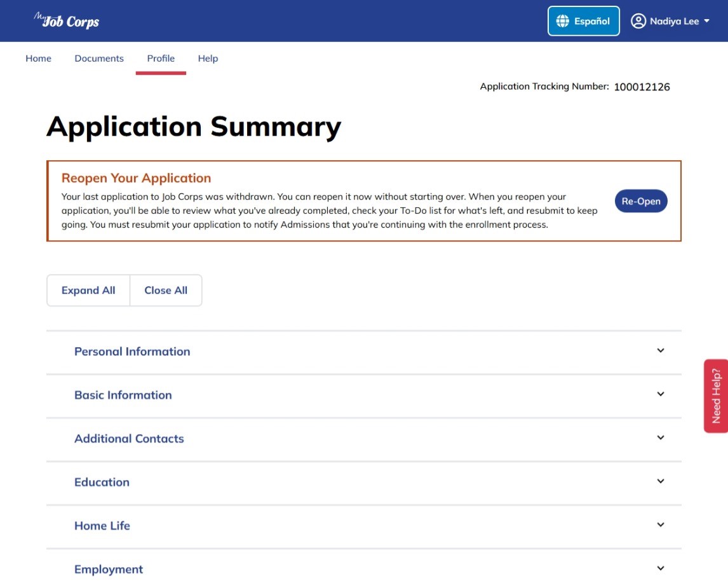728x583 pixels.
Task: Click the globe icon in Español button
Action: point(562,21)
